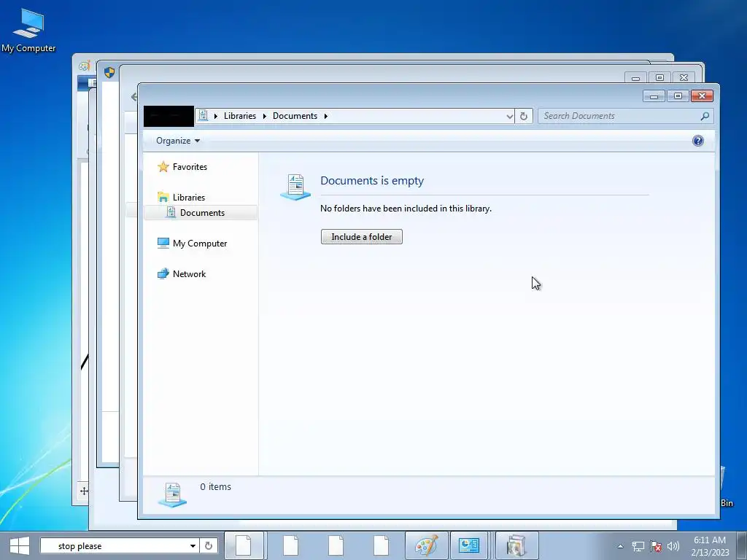Click the shield icon of background window

coord(109,72)
